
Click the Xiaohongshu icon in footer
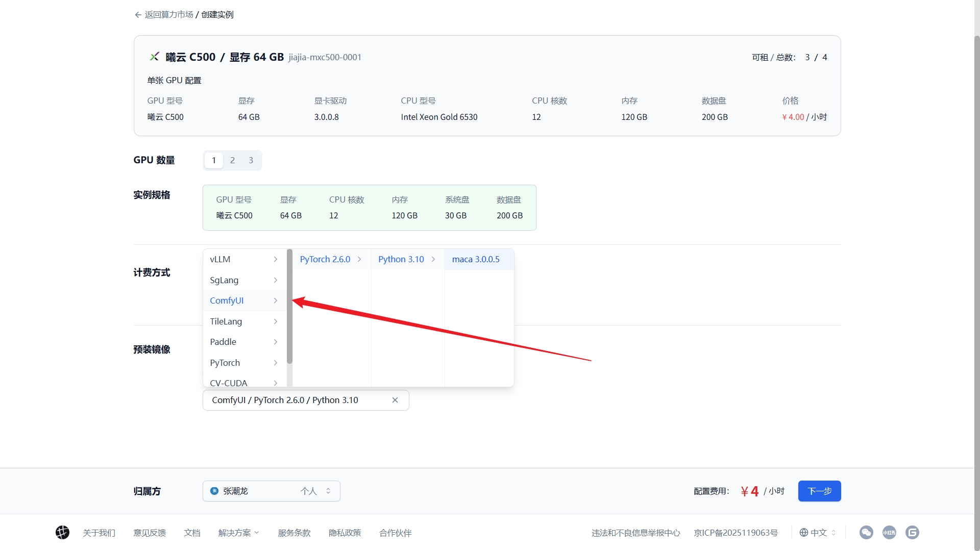click(x=889, y=533)
